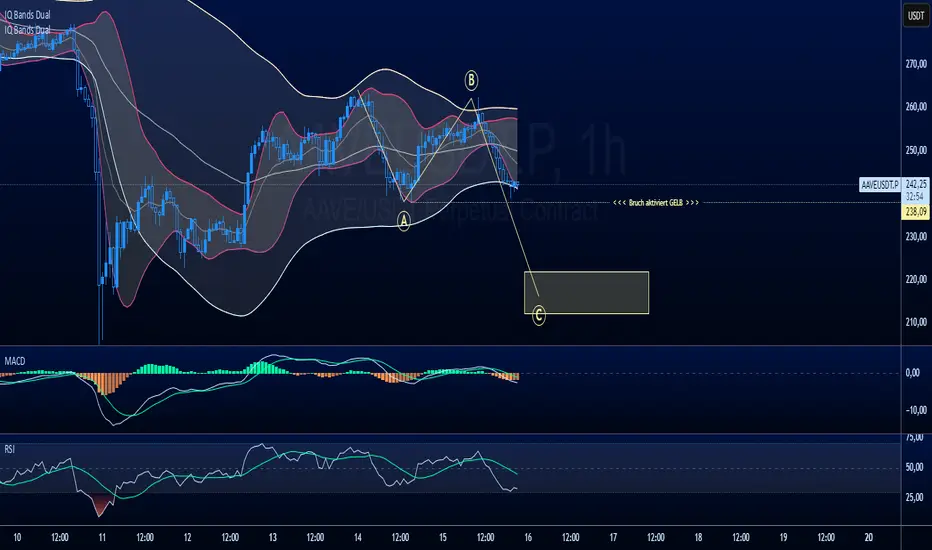
Task: Click the circled A wave marker
Action: [404, 223]
